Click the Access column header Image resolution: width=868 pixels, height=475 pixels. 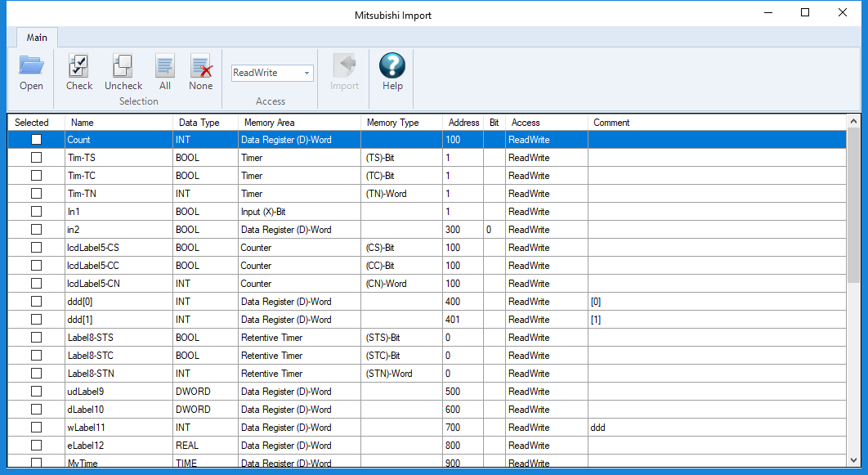pos(546,123)
